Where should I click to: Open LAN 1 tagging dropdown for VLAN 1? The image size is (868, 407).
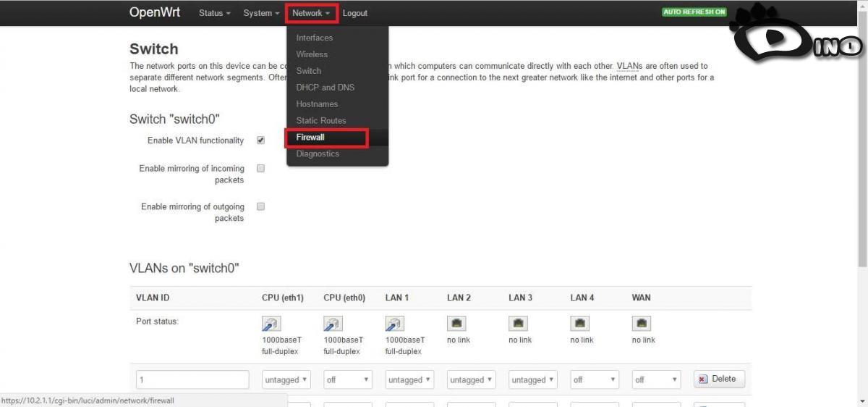409,379
